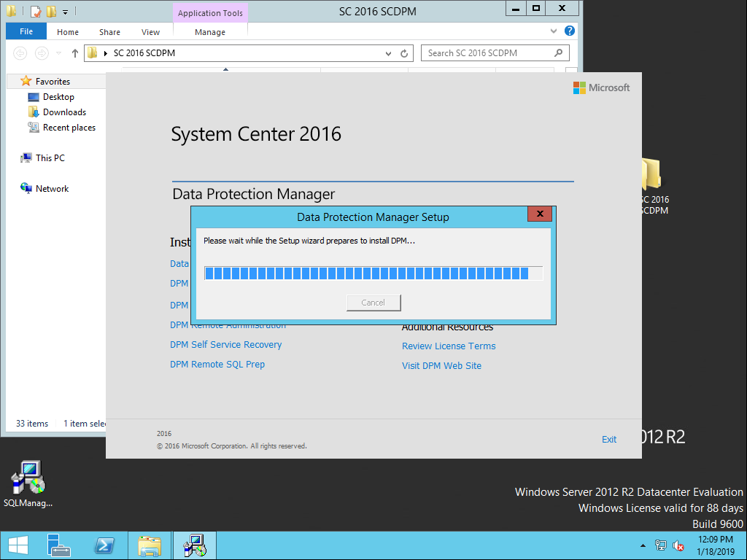Screen dimensions: 747x560
Task: Expand the Quick Access Toolbar customization dropdown
Action: [x=64, y=10]
